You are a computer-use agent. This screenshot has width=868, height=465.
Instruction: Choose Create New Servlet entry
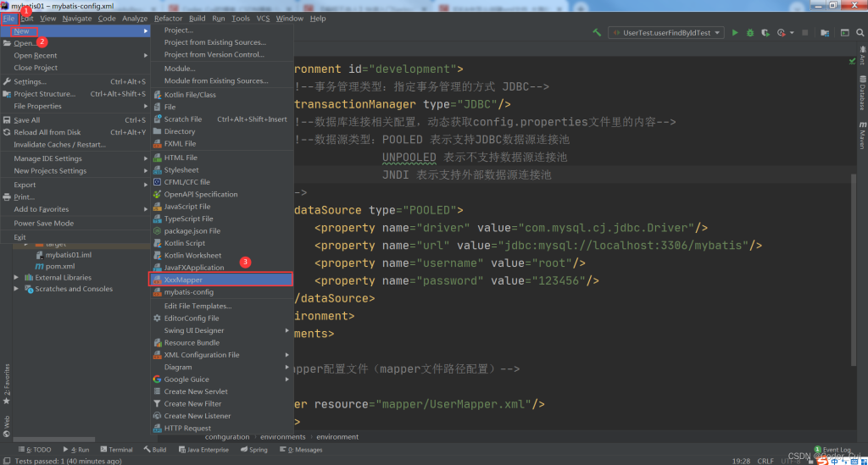(x=221, y=391)
